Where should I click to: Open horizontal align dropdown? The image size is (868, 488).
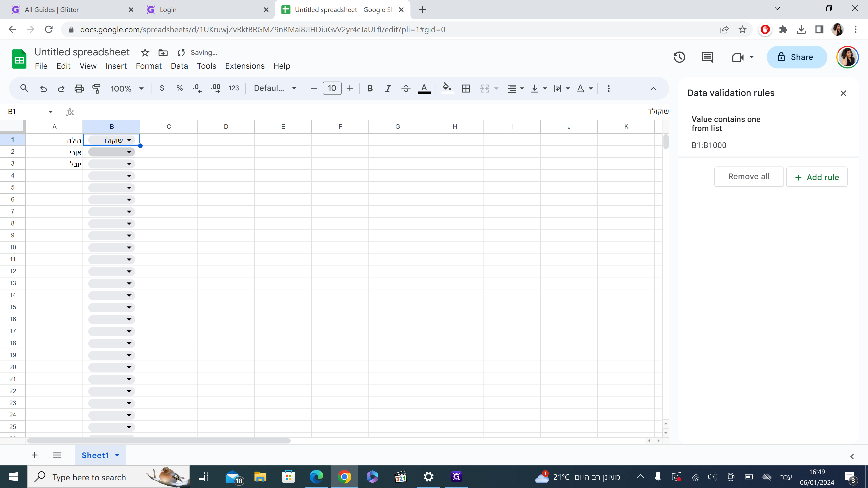(x=516, y=88)
